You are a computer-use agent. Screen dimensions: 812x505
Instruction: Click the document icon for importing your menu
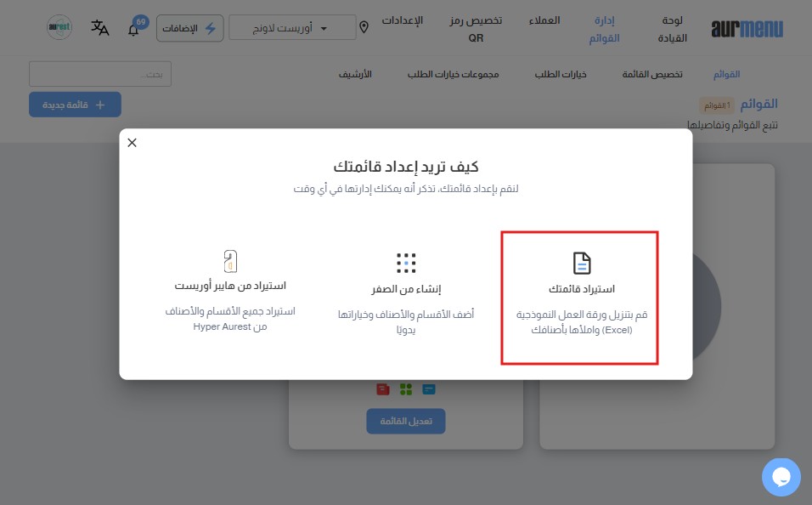point(580,263)
